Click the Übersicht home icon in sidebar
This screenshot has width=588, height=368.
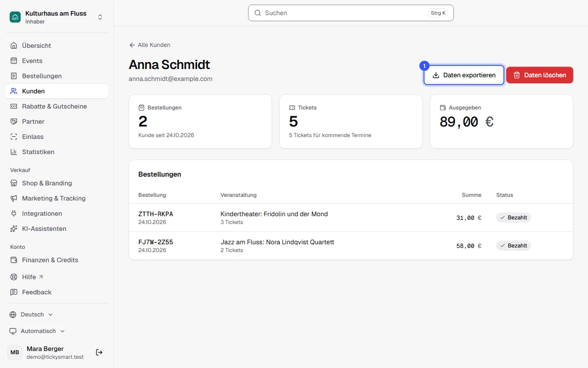[x=14, y=46]
